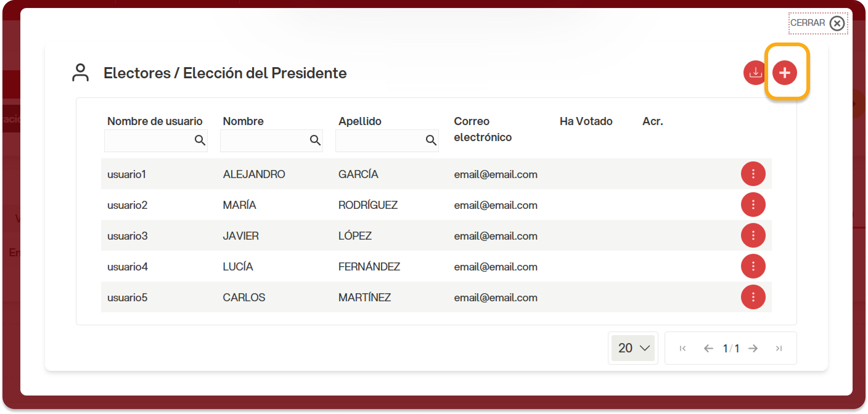This screenshot has height=414, width=868.
Task: Expand the 20 rows-per-page dropdown
Action: [x=633, y=348]
